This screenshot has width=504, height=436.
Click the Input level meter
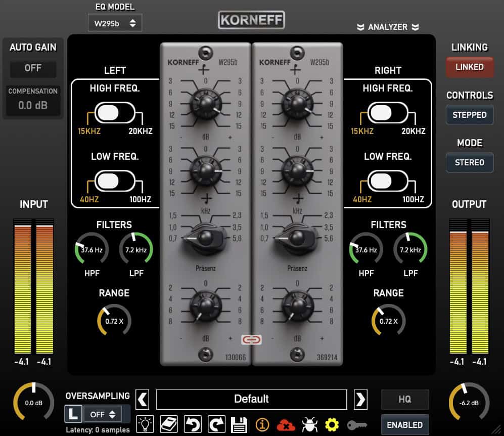(34, 286)
